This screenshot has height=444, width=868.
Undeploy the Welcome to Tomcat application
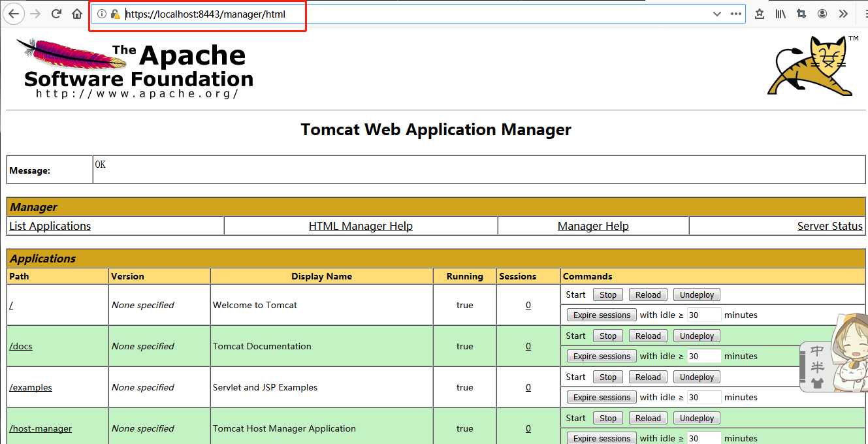pos(697,295)
